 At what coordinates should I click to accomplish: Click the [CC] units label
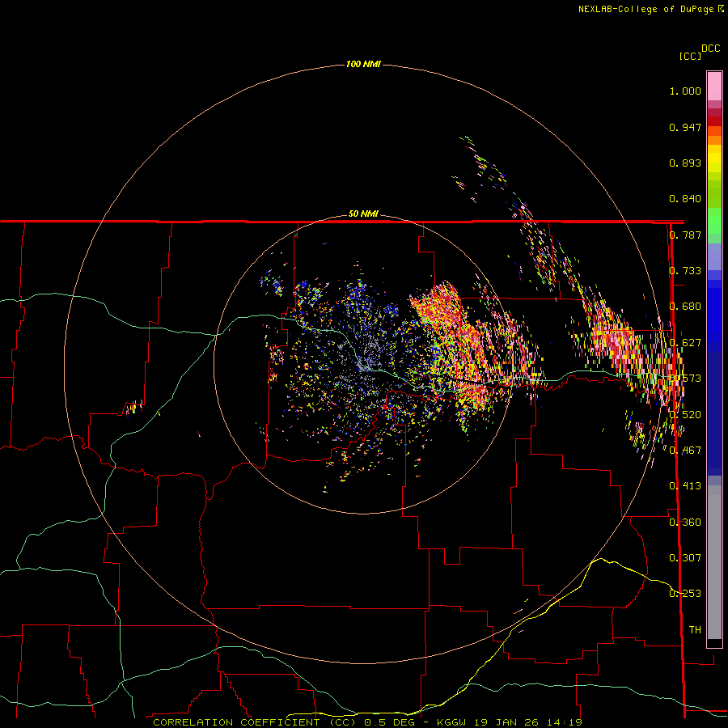pos(690,56)
